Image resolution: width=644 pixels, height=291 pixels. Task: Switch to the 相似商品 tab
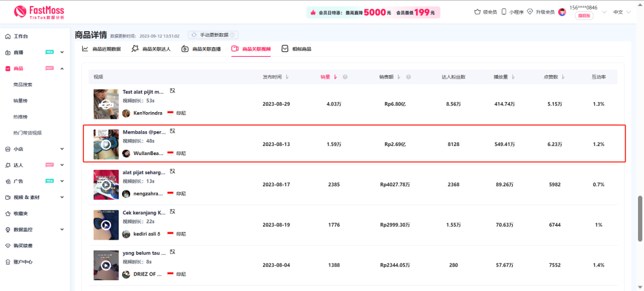pyautogui.click(x=296, y=49)
